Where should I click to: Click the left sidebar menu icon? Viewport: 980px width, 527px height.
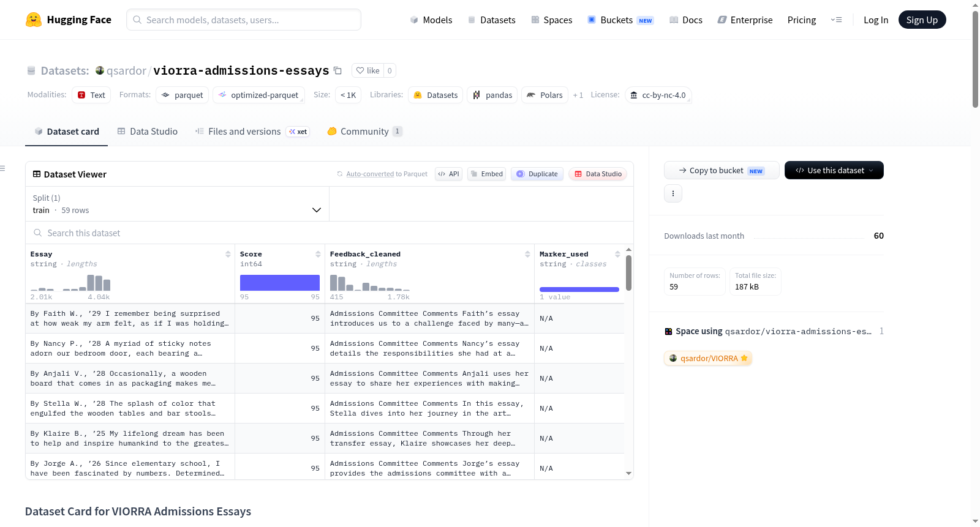pyautogui.click(x=3, y=168)
